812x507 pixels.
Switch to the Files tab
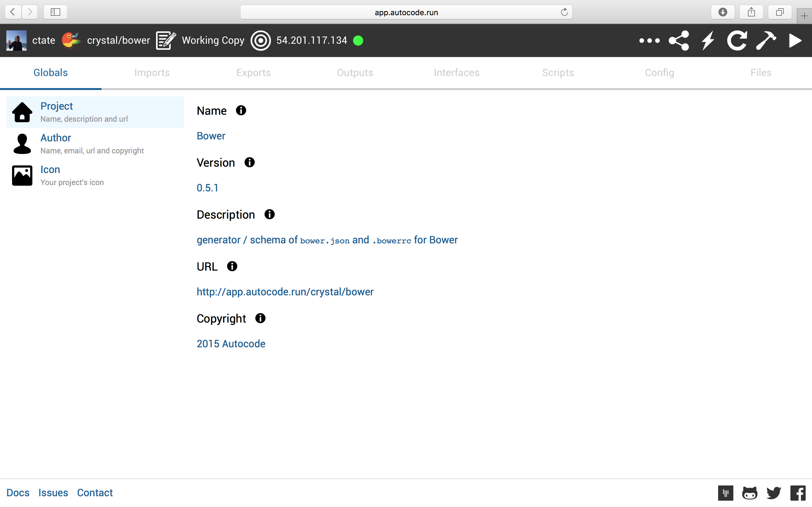tap(761, 73)
